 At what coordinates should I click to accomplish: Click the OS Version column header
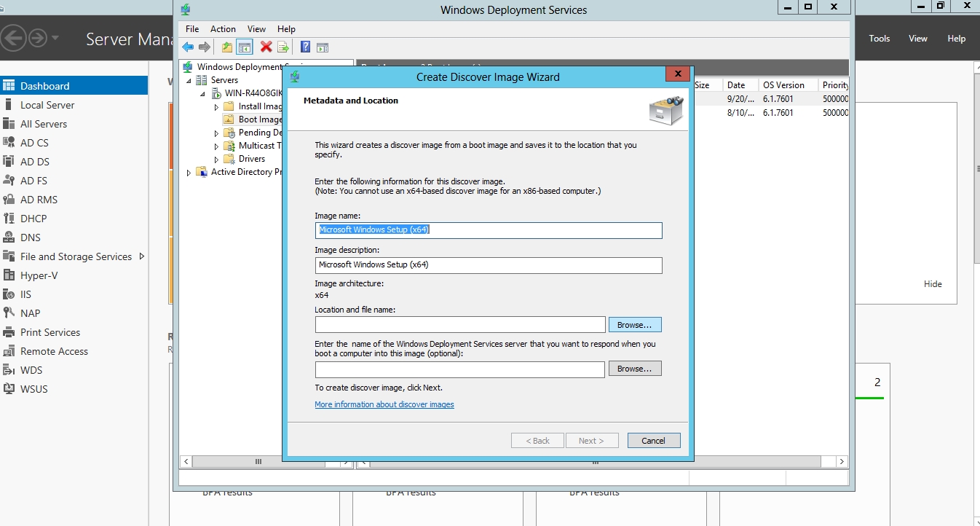789,85
